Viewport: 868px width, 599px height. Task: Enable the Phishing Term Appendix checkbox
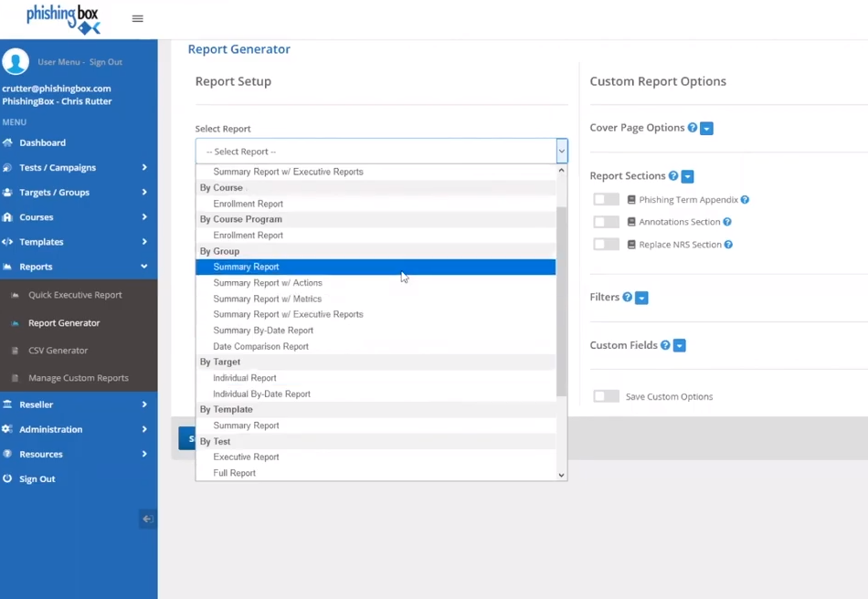(608, 198)
